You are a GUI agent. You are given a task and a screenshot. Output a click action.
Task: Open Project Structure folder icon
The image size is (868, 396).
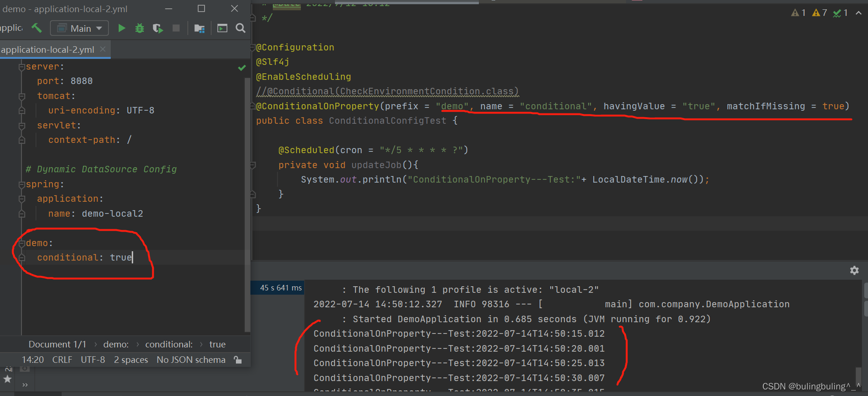(x=199, y=28)
